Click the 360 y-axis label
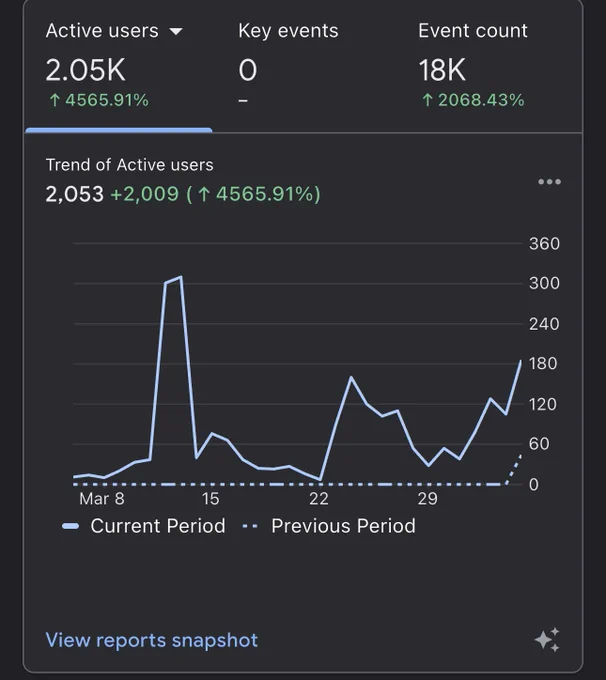The width and height of the screenshot is (606, 680). [544, 244]
